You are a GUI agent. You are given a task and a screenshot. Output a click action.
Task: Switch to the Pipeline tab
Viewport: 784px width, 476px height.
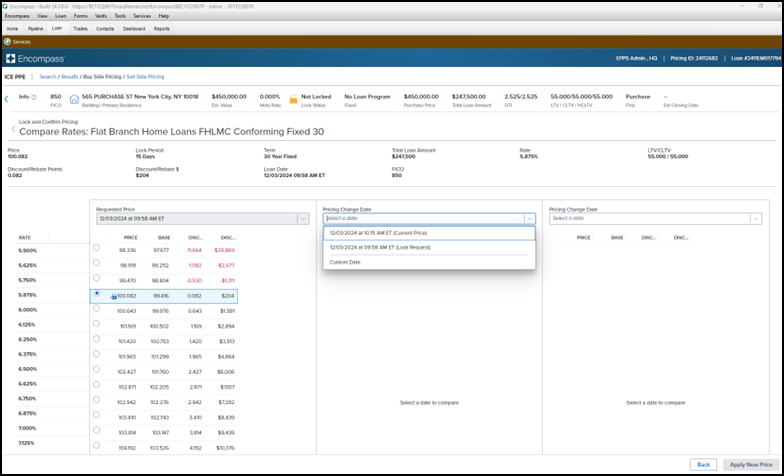pos(36,28)
